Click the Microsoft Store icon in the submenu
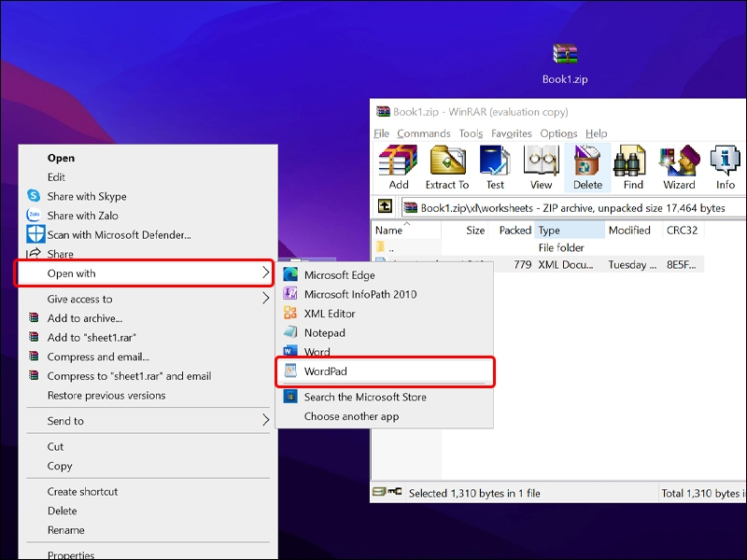 click(290, 396)
